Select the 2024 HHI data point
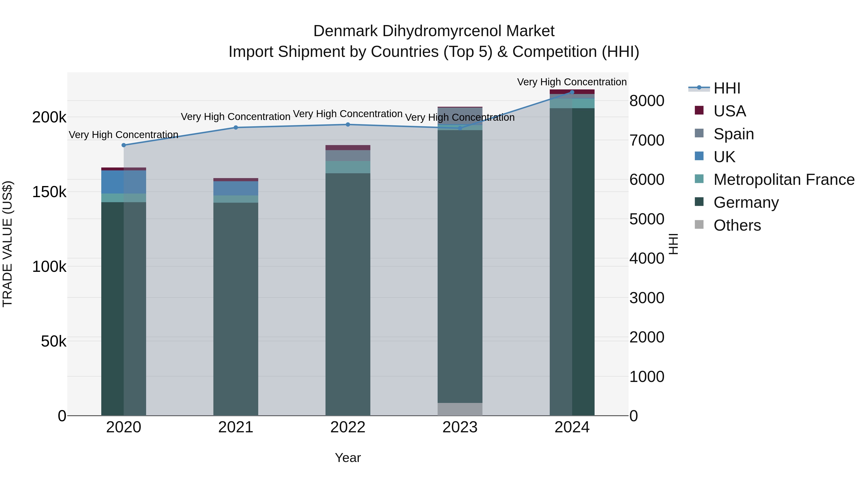Screen dimensions: 868x488 coord(572,92)
